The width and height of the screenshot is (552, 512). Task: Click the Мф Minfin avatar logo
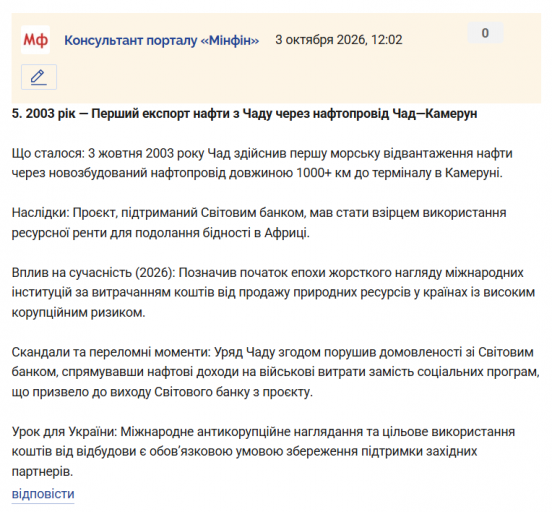click(35, 40)
